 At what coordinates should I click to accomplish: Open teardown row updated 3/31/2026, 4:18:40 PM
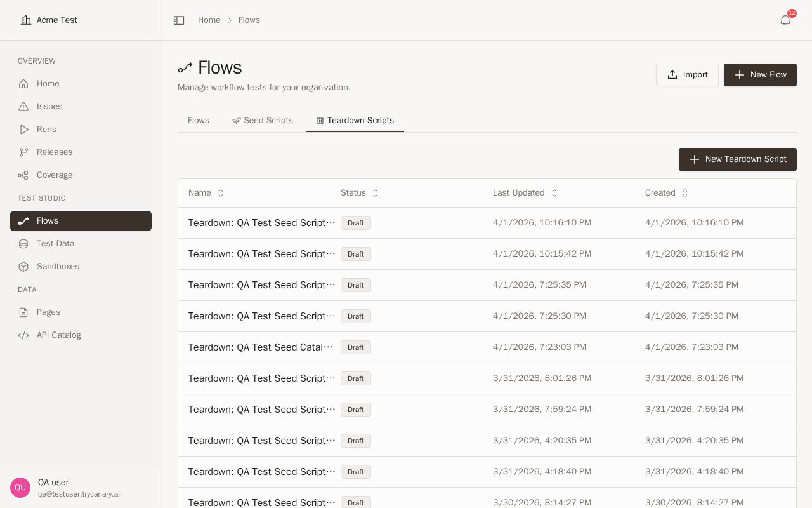pos(487,472)
